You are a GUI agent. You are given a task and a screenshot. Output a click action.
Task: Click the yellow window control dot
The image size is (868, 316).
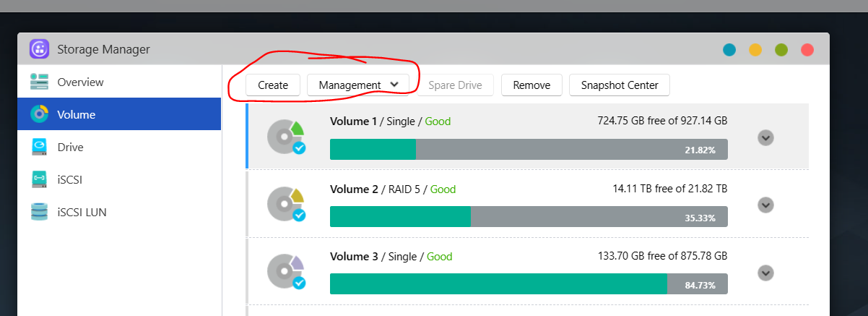pyautogui.click(x=755, y=50)
